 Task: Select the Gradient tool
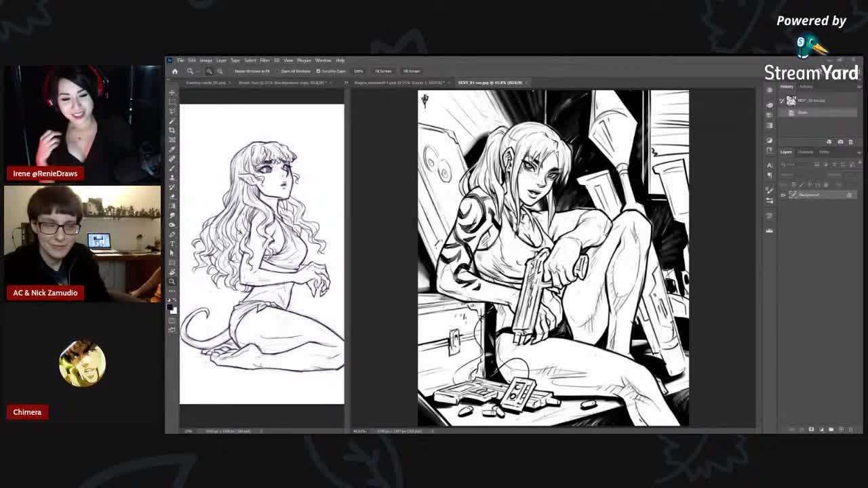(172, 205)
